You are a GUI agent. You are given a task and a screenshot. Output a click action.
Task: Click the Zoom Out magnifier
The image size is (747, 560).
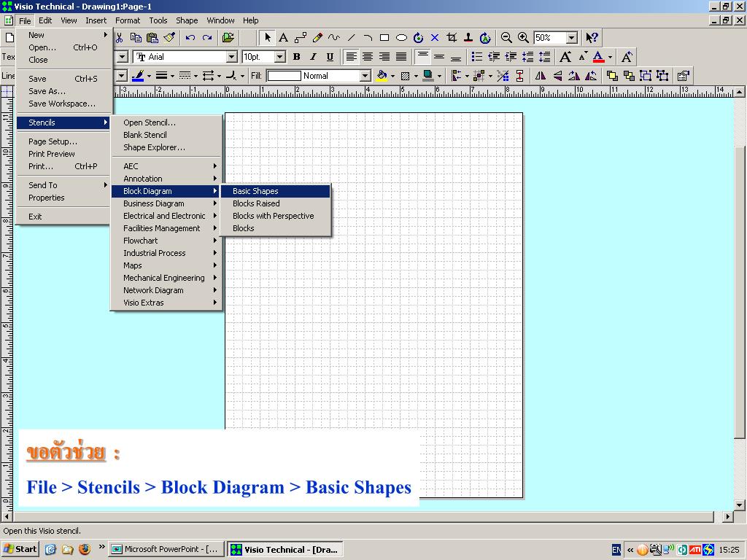(x=506, y=38)
